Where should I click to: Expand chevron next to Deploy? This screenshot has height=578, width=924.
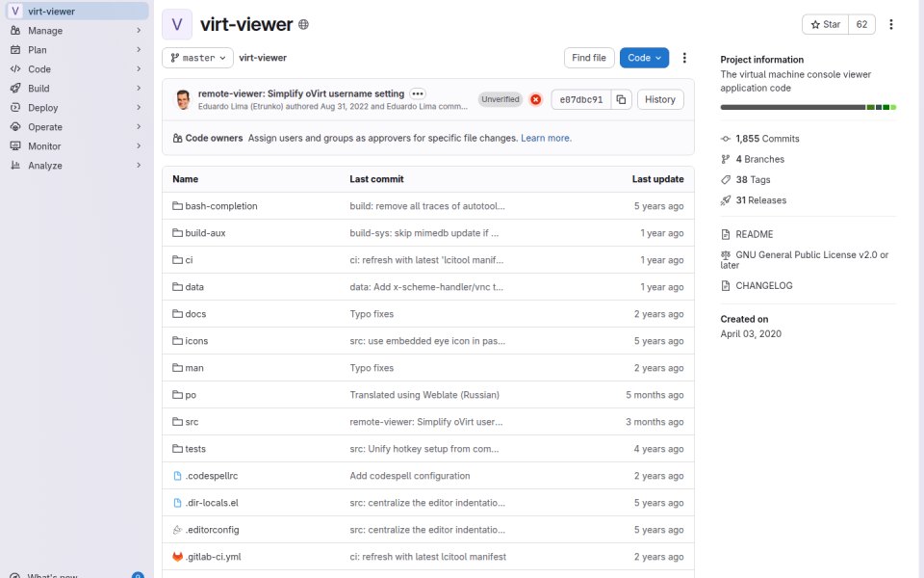(139, 108)
